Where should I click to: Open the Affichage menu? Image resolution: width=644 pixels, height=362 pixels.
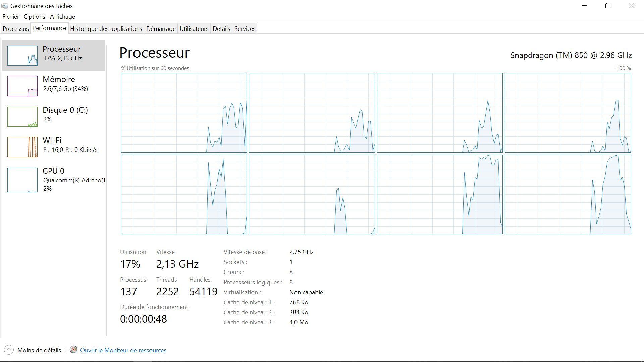(x=62, y=17)
